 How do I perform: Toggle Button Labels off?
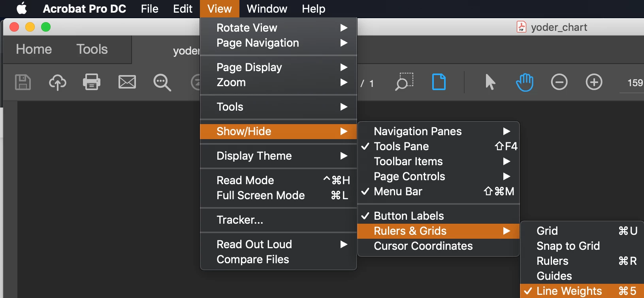coord(439,216)
